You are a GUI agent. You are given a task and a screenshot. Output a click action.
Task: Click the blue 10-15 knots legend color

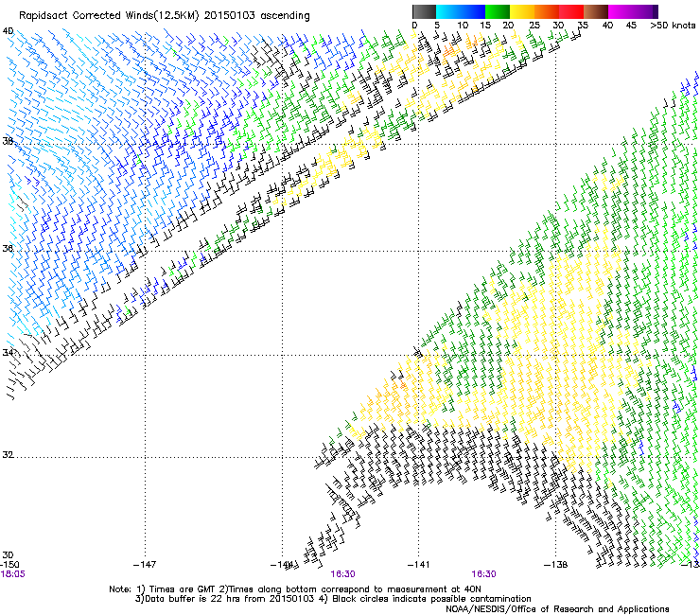pyautogui.click(x=473, y=11)
